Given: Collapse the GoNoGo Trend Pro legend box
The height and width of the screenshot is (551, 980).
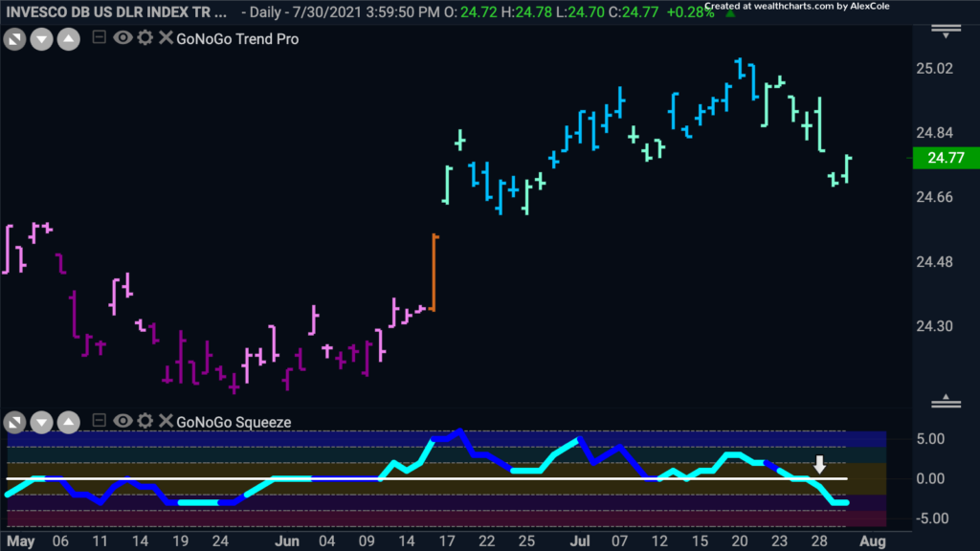Looking at the screenshot, I should tap(99, 37).
